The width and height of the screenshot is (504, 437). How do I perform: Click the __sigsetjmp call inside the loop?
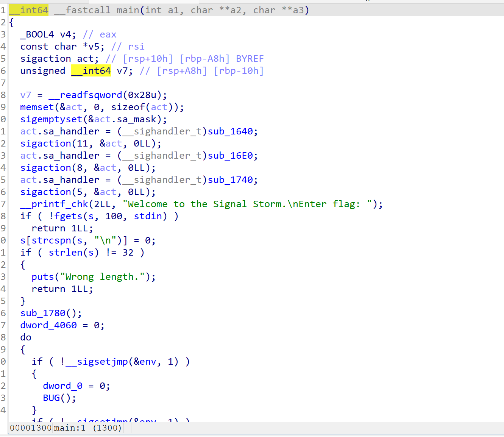[x=97, y=362]
